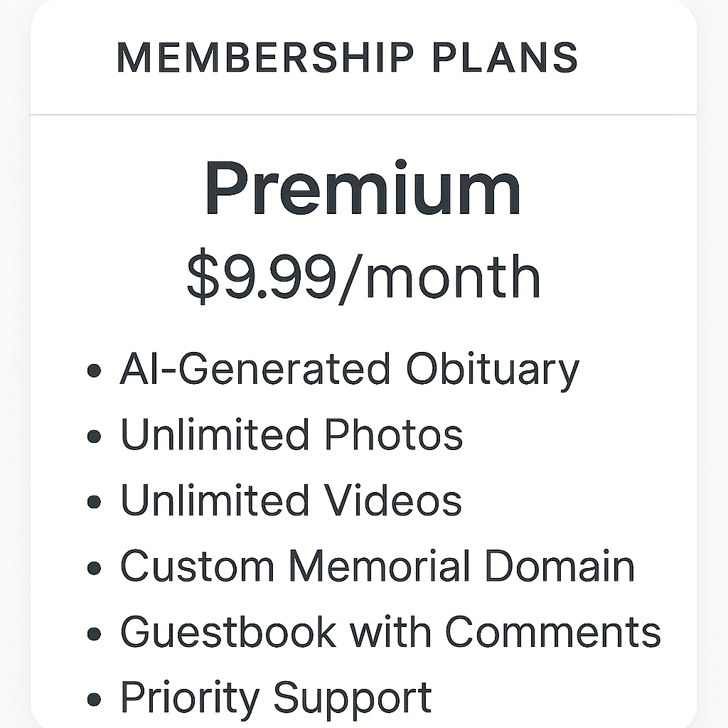This screenshot has width=728, height=728.
Task: Select the Unlimited Photos feature
Action: tap(291, 435)
